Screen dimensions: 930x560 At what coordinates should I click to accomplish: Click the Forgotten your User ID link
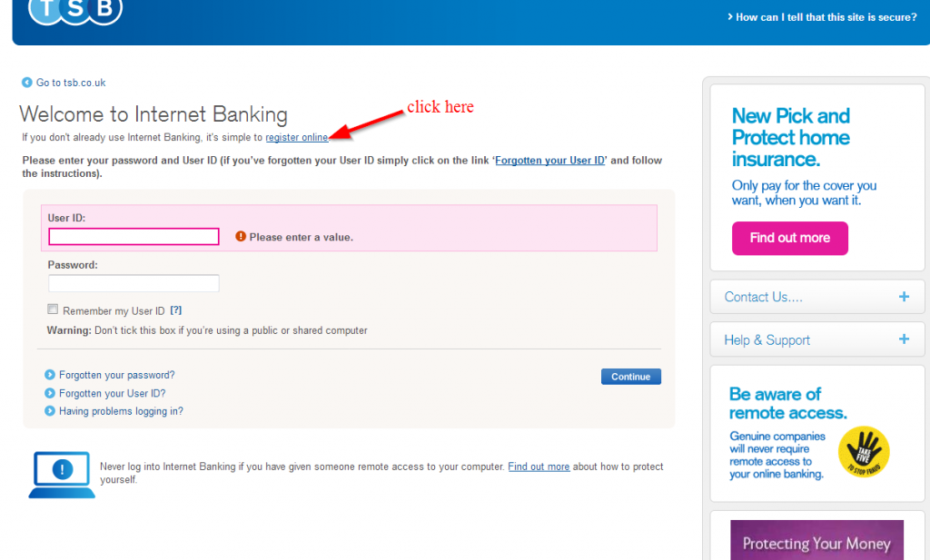point(549,160)
